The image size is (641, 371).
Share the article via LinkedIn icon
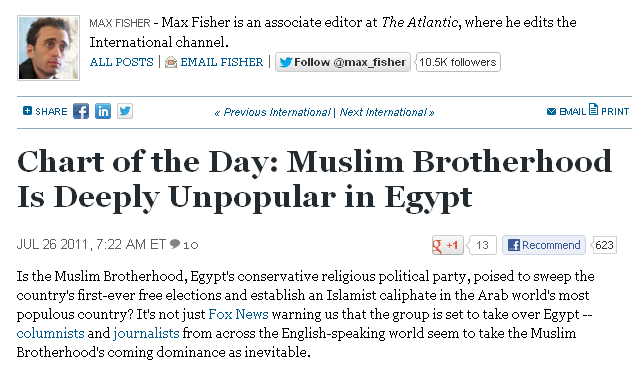103,111
